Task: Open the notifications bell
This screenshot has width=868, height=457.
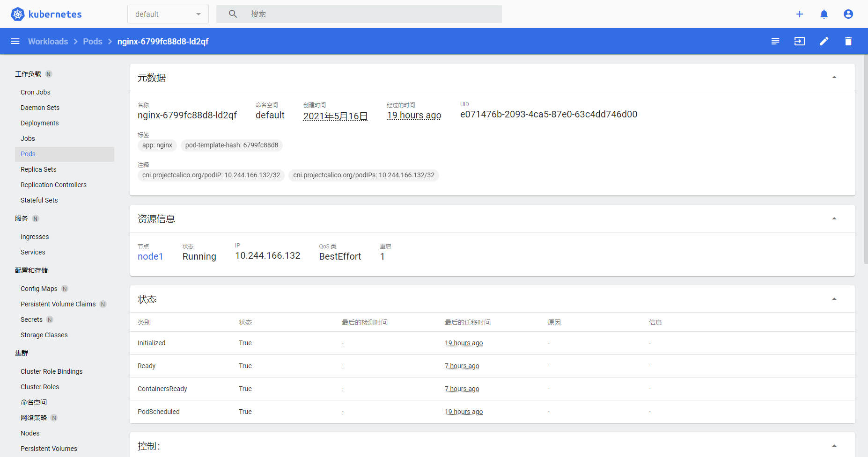Action: click(824, 14)
